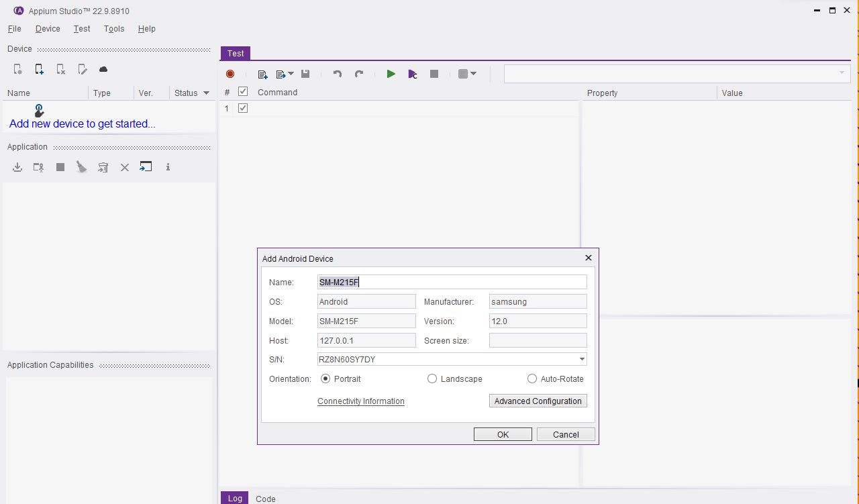
Task: Select the Landscape orientation radio button
Action: click(432, 379)
